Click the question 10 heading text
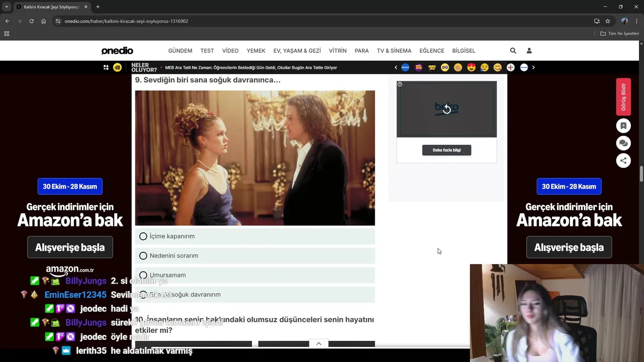Image resolution: width=644 pixels, height=362 pixels. pos(255,325)
